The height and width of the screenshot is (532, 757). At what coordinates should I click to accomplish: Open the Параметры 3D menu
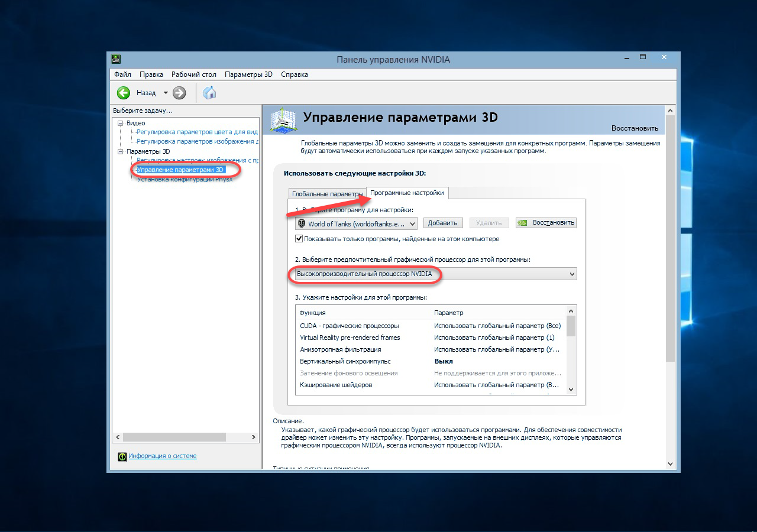(248, 74)
